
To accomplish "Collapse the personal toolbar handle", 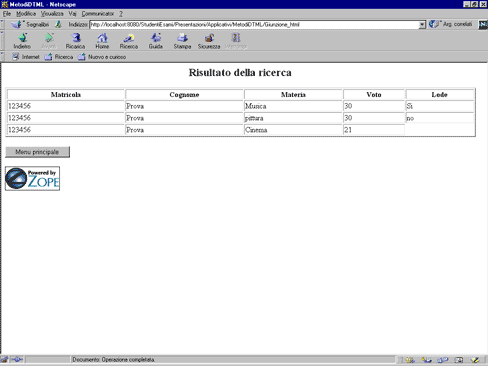I will coord(2,57).
